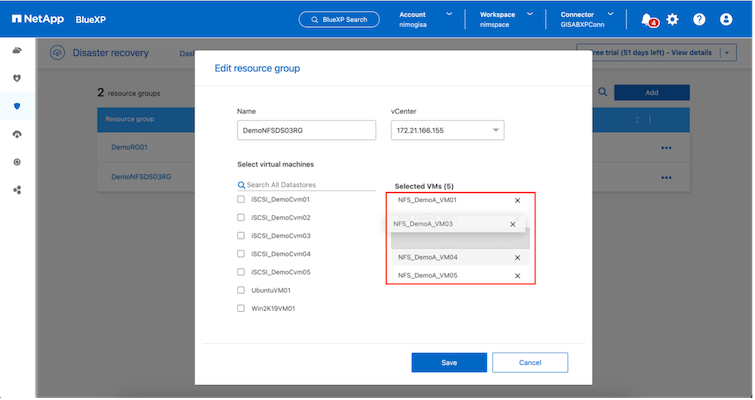Enable the Win2K19VM01 checkbox
755x400 pixels.
pyautogui.click(x=241, y=308)
